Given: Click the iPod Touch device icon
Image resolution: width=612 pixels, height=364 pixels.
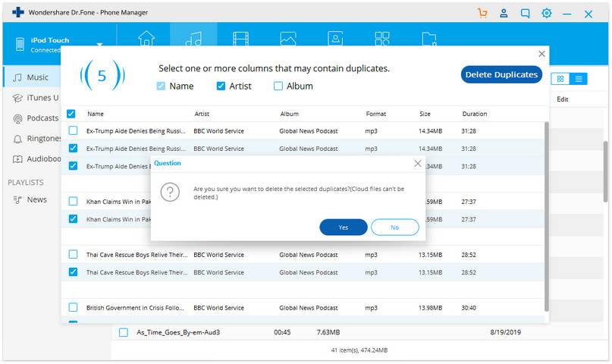Looking at the screenshot, I should [20, 44].
